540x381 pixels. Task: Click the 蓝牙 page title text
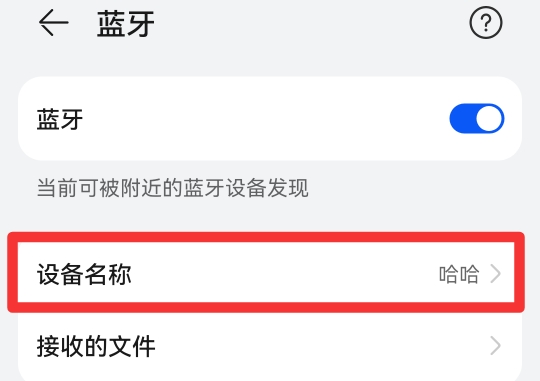[126, 23]
